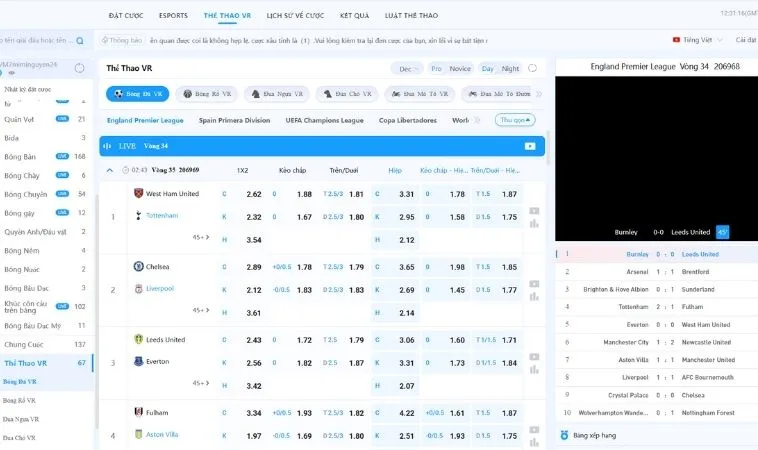This screenshot has width=758, height=450.
Task: Open Bảng xếp hạng standings link
Action: click(x=595, y=435)
